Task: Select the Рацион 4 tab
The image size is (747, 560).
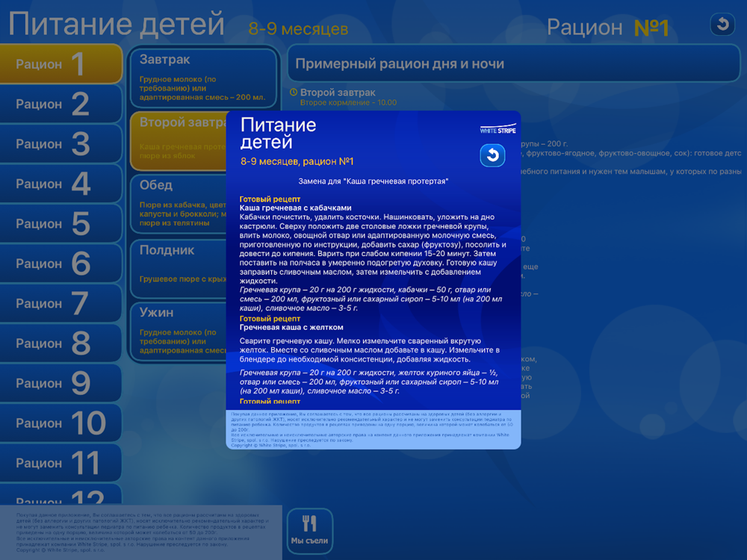Action: (x=61, y=184)
